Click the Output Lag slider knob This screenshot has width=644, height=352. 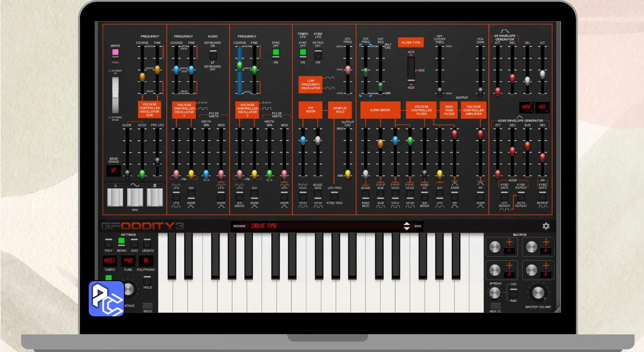pos(348,174)
